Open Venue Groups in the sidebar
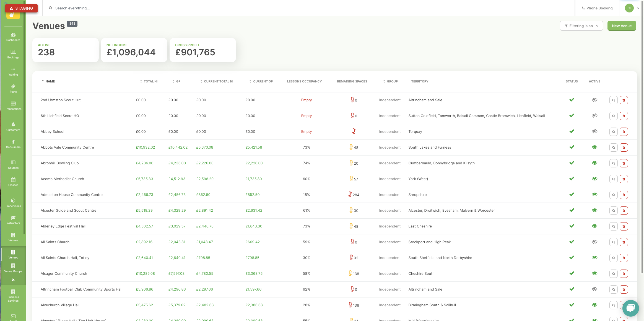 [x=13, y=268]
